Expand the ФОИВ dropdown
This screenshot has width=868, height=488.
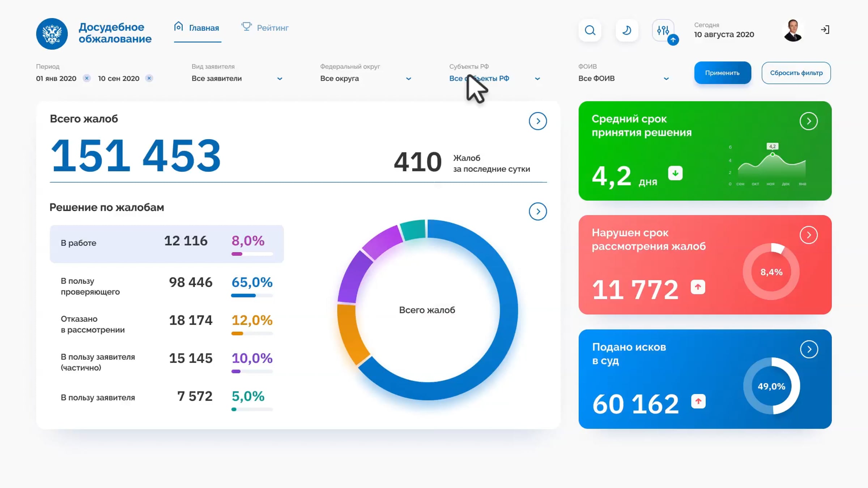click(624, 78)
